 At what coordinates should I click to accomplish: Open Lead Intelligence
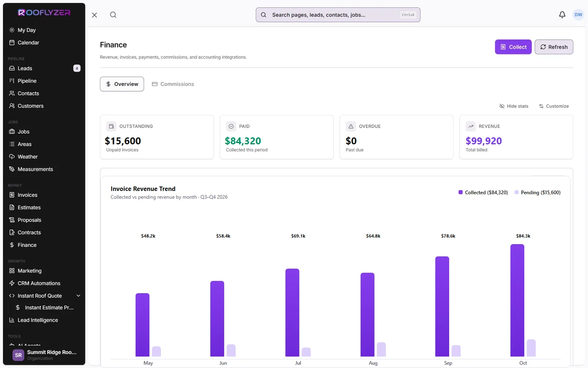click(44, 320)
